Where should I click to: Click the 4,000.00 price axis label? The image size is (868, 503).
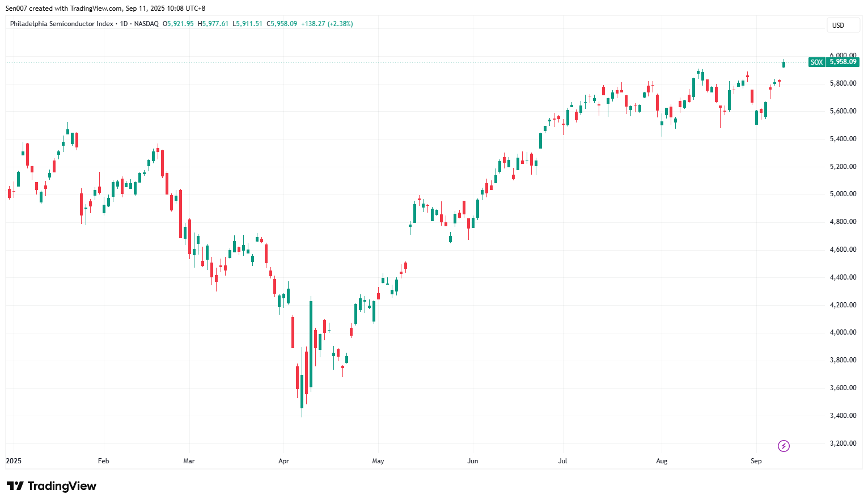point(842,332)
